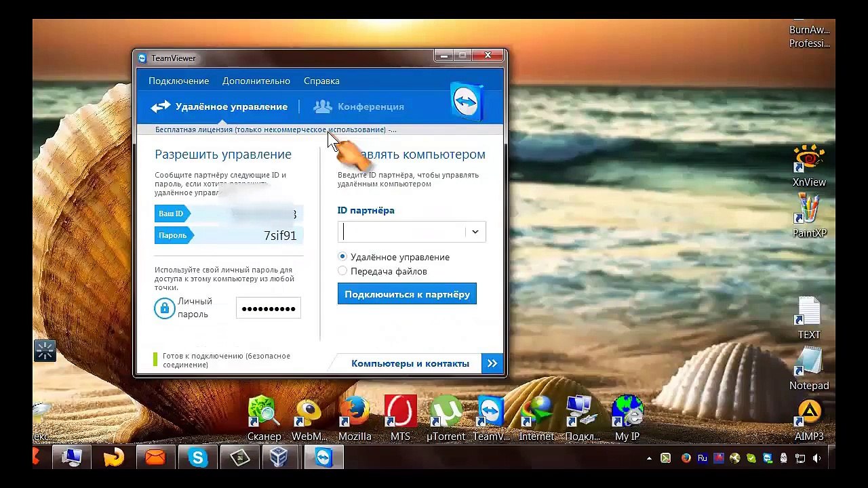The image size is (868, 488).
Task: Open the AIMP3 desktop shortcut
Action: pos(809,420)
